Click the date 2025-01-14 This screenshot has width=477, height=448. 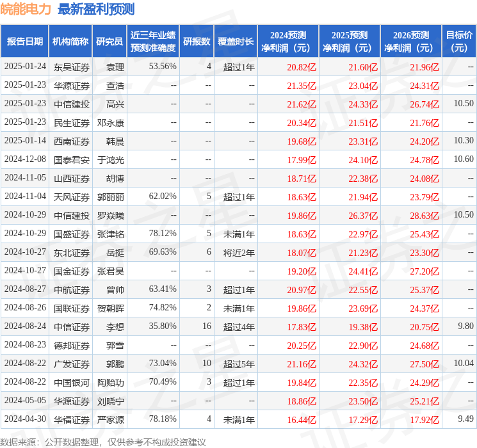click(25, 141)
